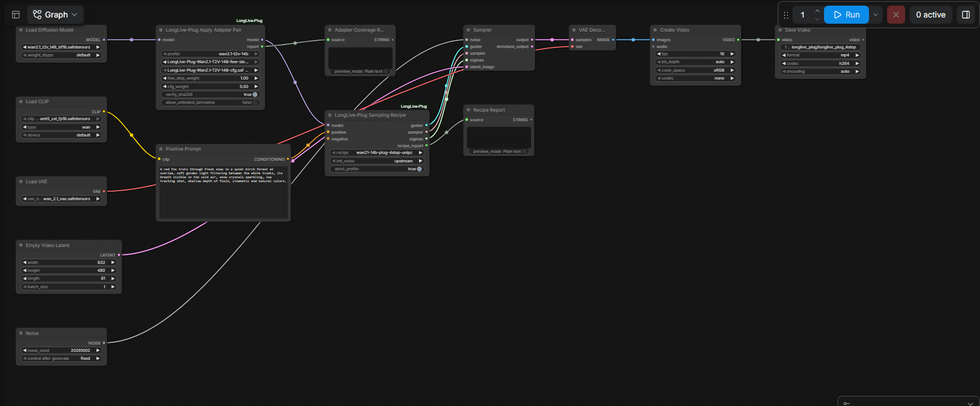The image size is (980, 406).
Task: Increase noise_seed with its right arrow
Action: [x=98, y=351]
